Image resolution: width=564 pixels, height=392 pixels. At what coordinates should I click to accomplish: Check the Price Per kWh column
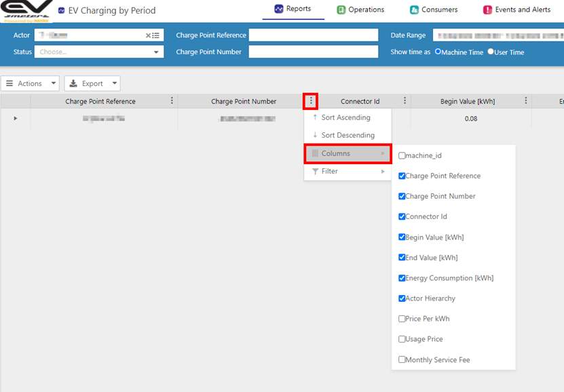(x=402, y=319)
